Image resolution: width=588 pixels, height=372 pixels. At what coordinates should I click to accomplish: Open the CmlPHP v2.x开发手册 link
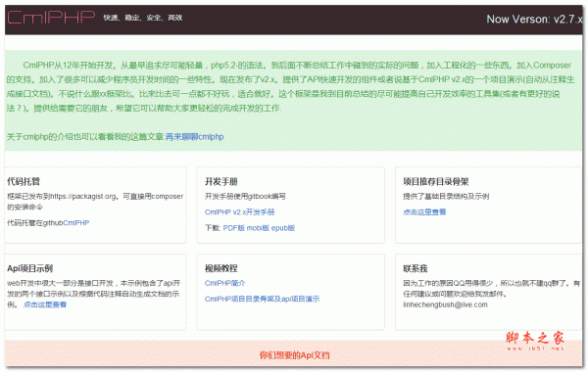[240, 212]
